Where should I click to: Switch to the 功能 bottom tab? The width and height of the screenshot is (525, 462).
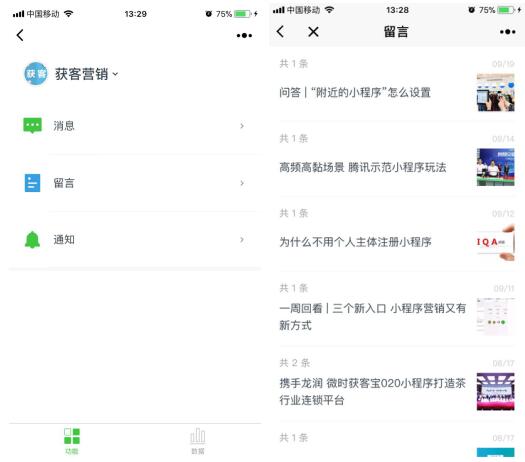[72, 441]
